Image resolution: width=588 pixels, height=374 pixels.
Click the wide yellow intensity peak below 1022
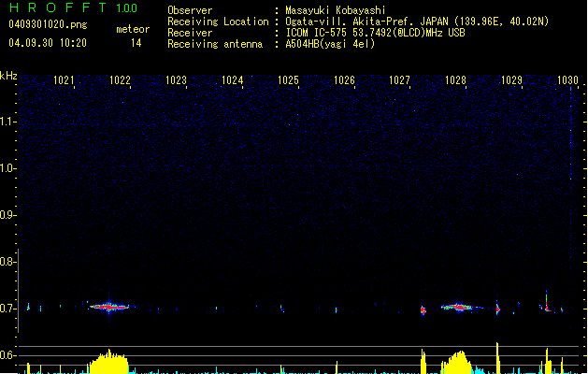pyautogui.click(x=108, y=362)
